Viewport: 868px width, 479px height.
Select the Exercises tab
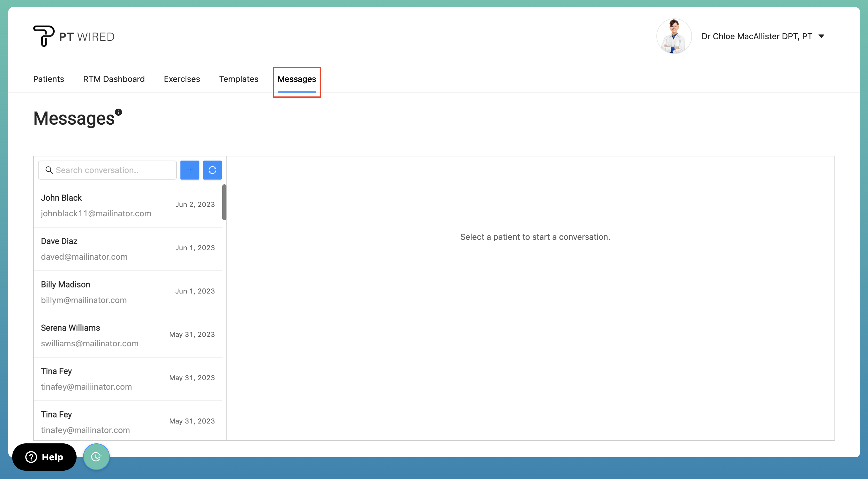pyautogui.click(x=182, y=79)
